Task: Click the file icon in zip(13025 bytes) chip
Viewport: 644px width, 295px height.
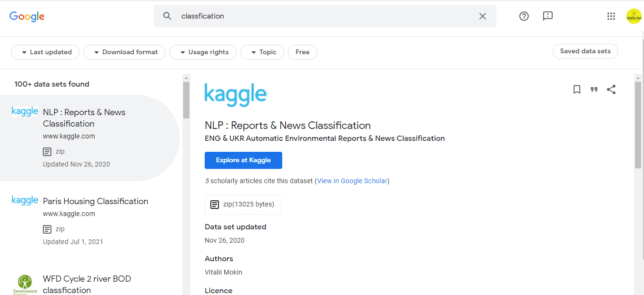Action: tap(215, 205)
